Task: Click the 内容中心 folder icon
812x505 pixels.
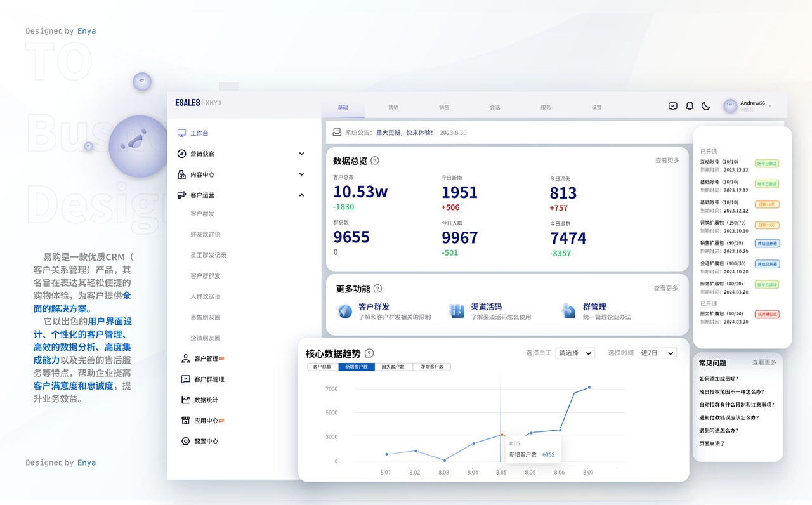Action: click(x=182, y=174)
